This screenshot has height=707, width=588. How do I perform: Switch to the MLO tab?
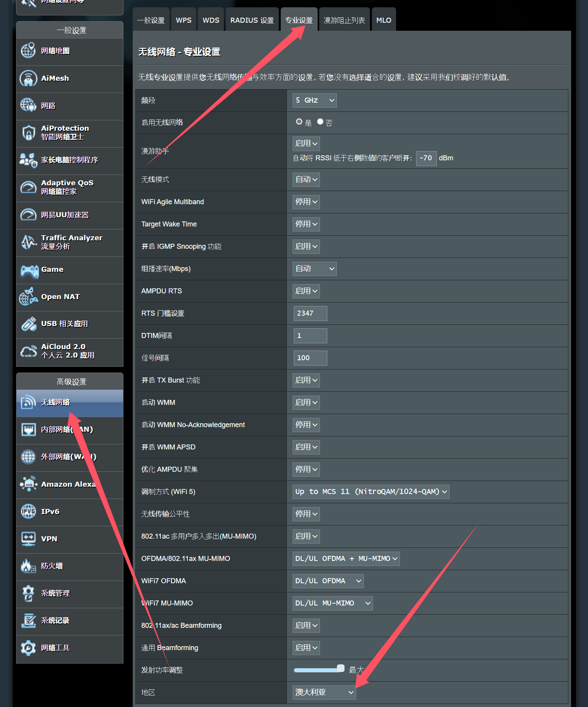tap(384, 20)
